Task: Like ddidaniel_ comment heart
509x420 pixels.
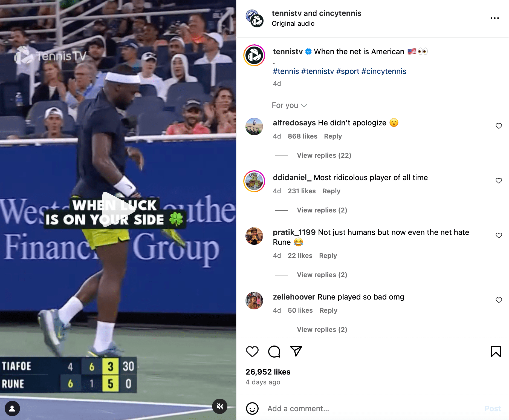Action: (499, 181)
